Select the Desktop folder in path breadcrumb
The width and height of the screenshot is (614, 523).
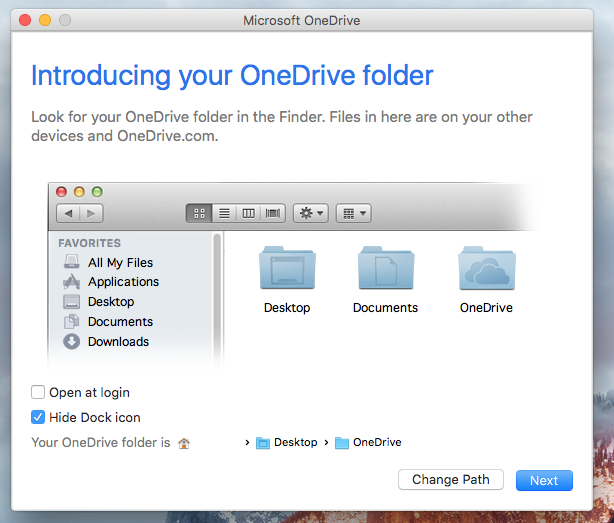pyautogui.click(x=287, y=442)
